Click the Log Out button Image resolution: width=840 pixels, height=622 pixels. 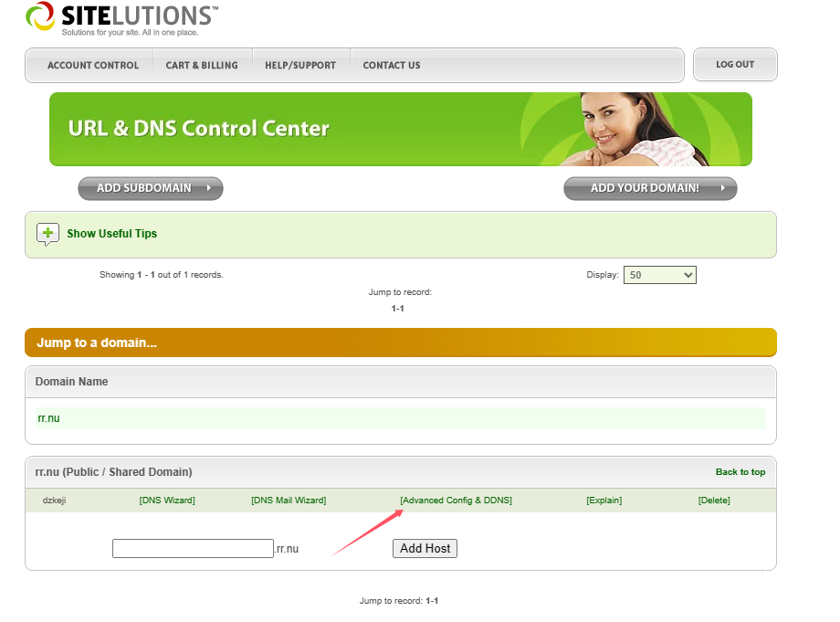coord(735,64)
